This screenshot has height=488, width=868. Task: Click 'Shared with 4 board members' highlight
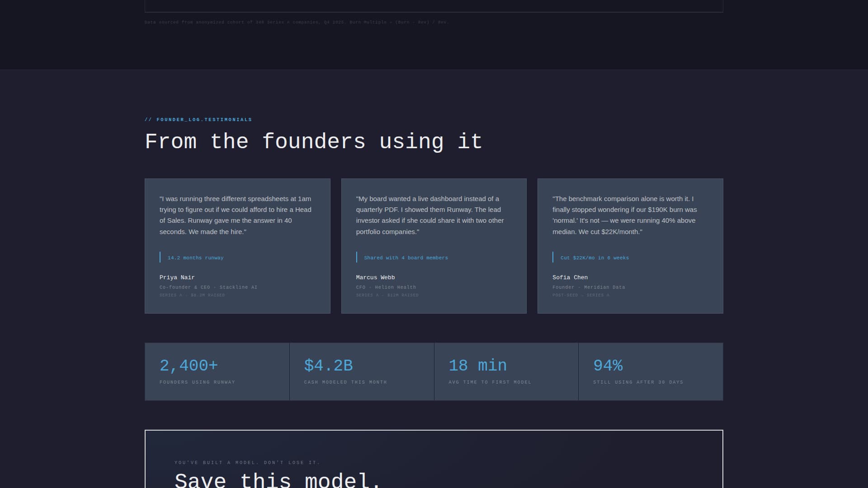pyautogui.click(x=406, y=258)
